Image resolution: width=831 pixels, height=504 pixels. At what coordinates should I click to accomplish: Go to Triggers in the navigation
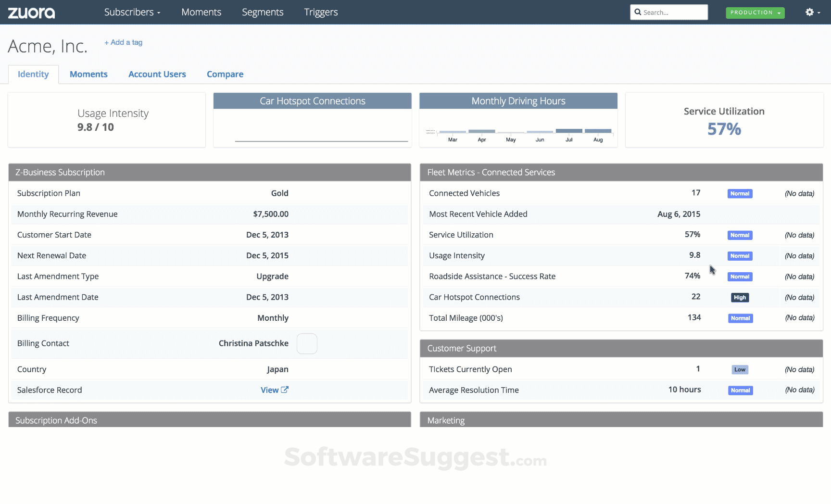click(321, 13)
